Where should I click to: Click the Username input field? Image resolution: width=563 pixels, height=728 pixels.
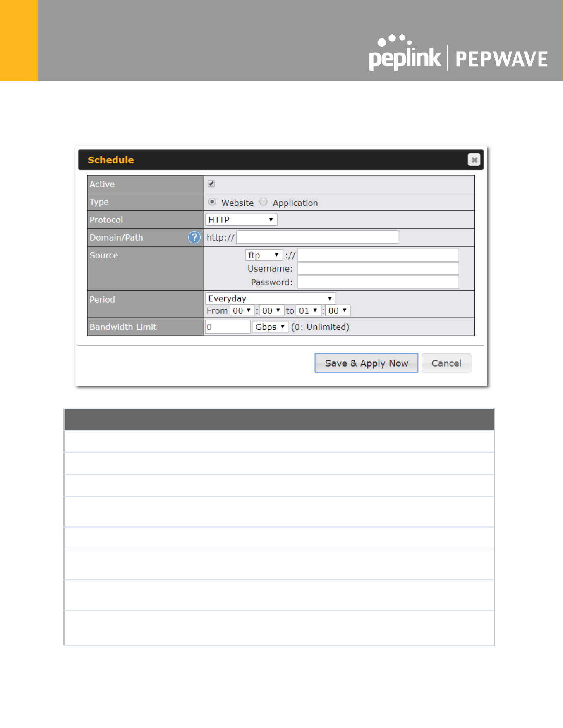coord(379,269)
